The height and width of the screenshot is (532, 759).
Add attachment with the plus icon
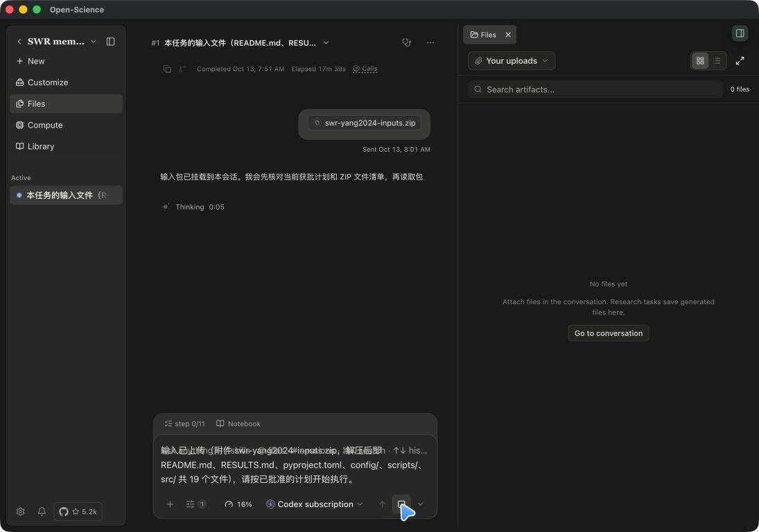170,504
